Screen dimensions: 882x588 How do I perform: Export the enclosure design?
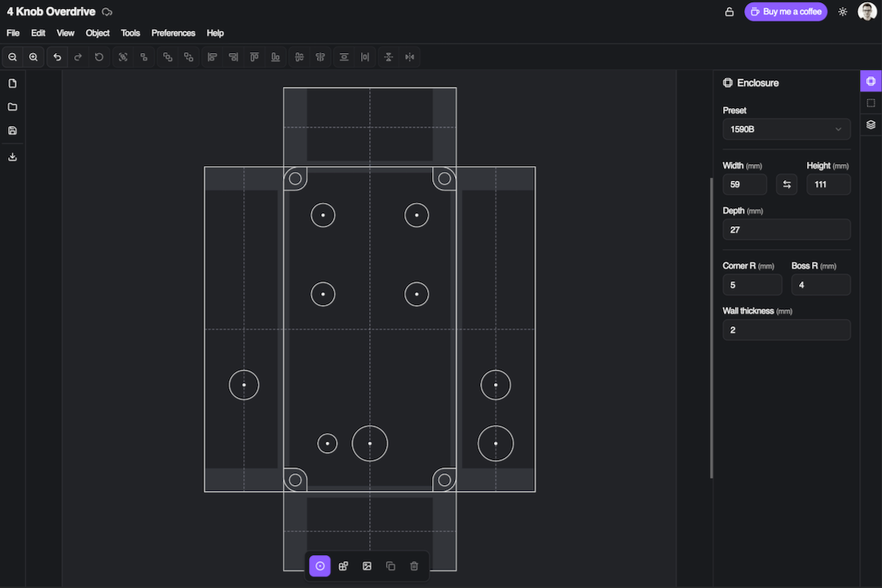12,157
